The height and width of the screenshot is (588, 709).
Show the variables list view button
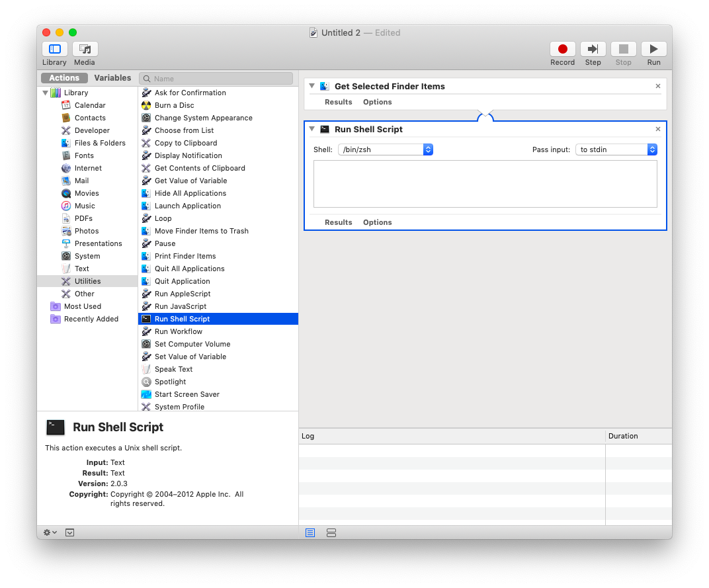coord(331,533)
